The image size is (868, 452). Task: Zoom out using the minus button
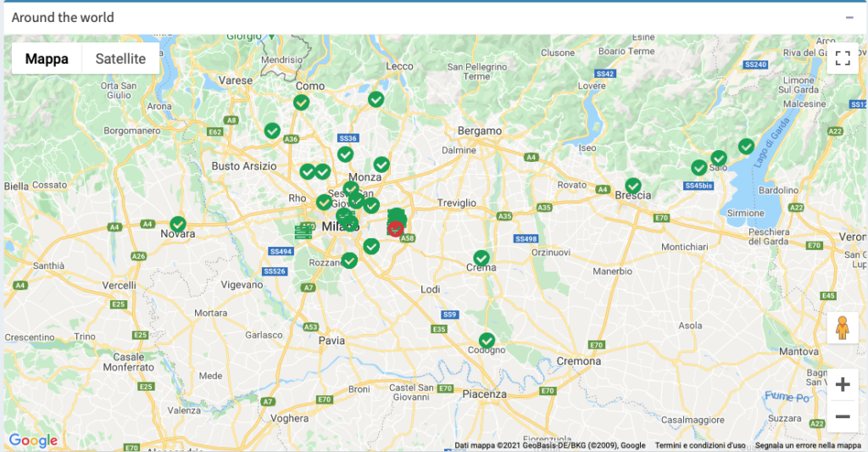tap(843, 416)
